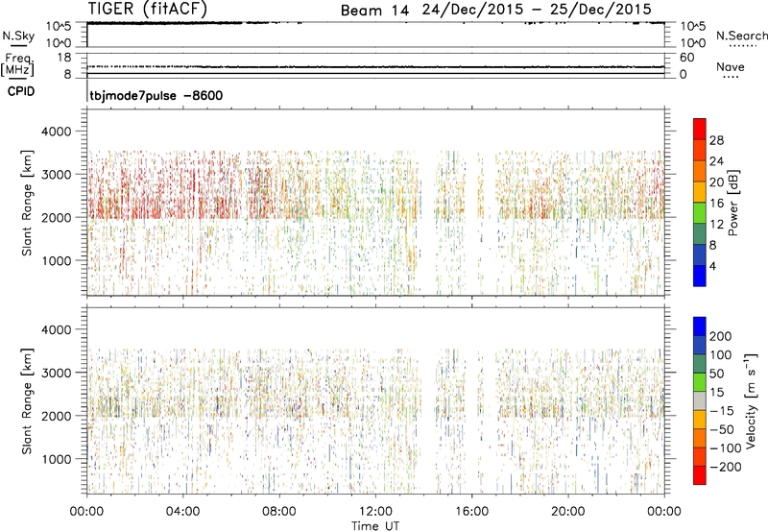Viewport: 768px width, 532px height.
Task: Click the '200' velocity colorbar value
Action: pos(721,336)
